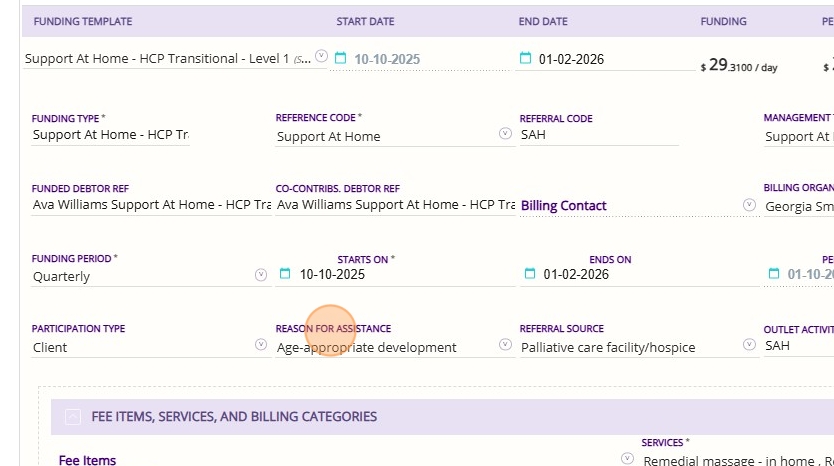
Task: Open calendar for the header End Date
Action: (x=525, y=58)
